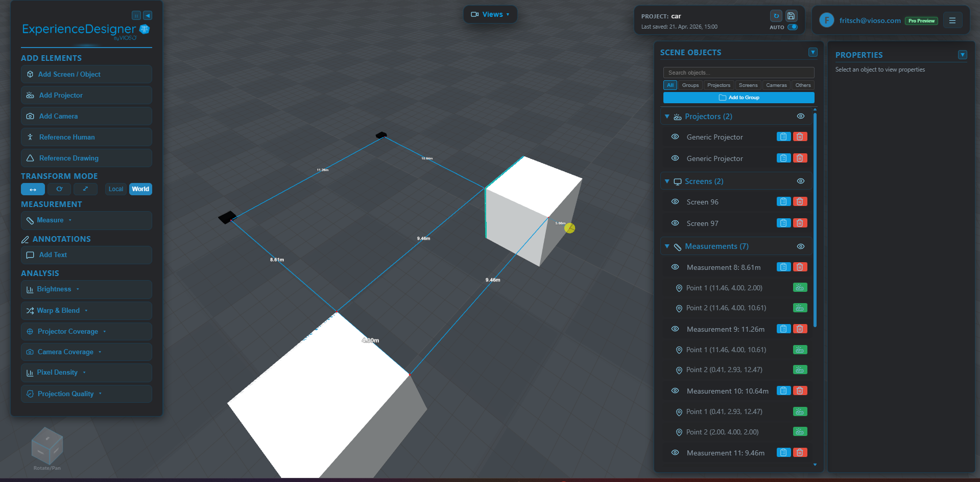This screenshot has height=482, width=980.
Task: Open the Views dropdown
Action: coord(489,14)
